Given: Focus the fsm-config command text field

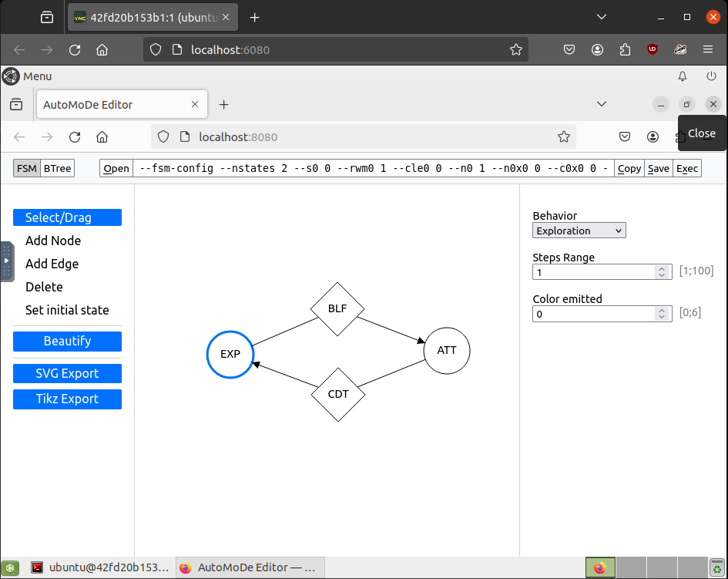Looking at the screenshot, I should click(x=374, y=168).
